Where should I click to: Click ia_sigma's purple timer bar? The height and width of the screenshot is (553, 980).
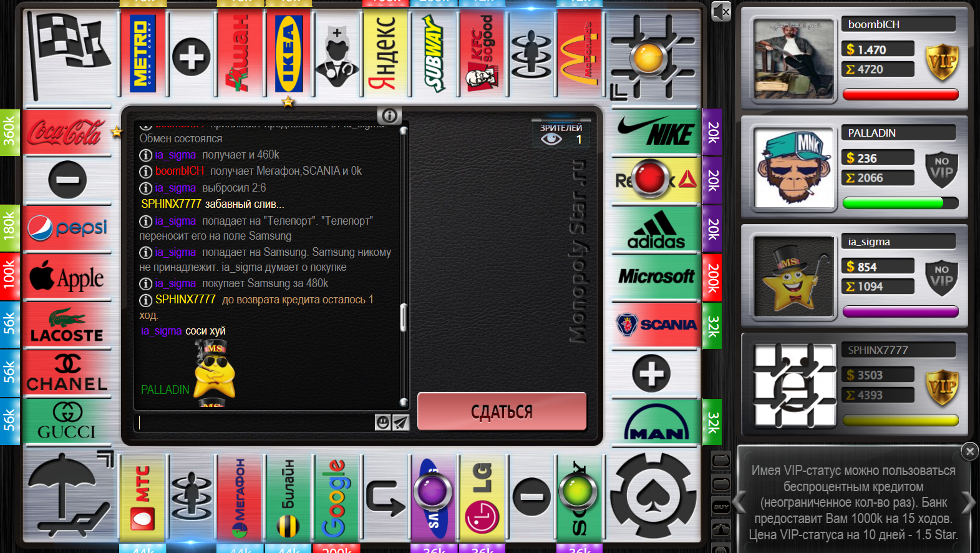point(900,311)
